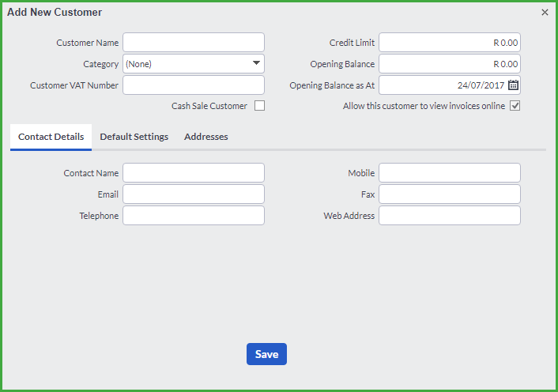Viewport: 558px width, 392px height.
Task: Click into the Mobile number field
Action: coord(450,173)
